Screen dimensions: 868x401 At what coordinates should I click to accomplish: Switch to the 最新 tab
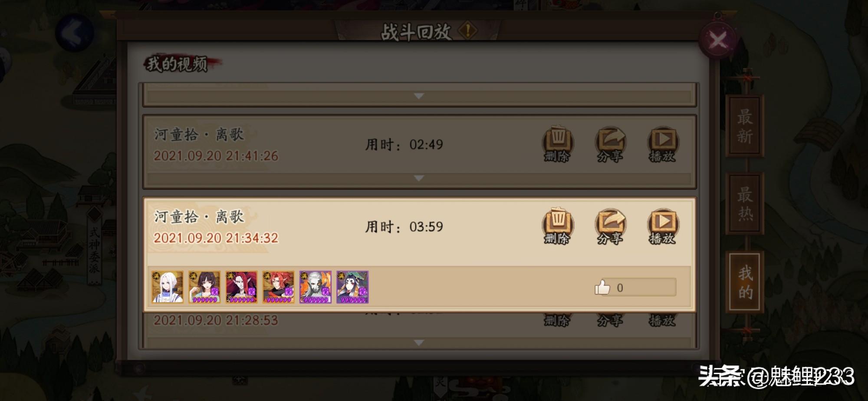click(x=745, y=126)
